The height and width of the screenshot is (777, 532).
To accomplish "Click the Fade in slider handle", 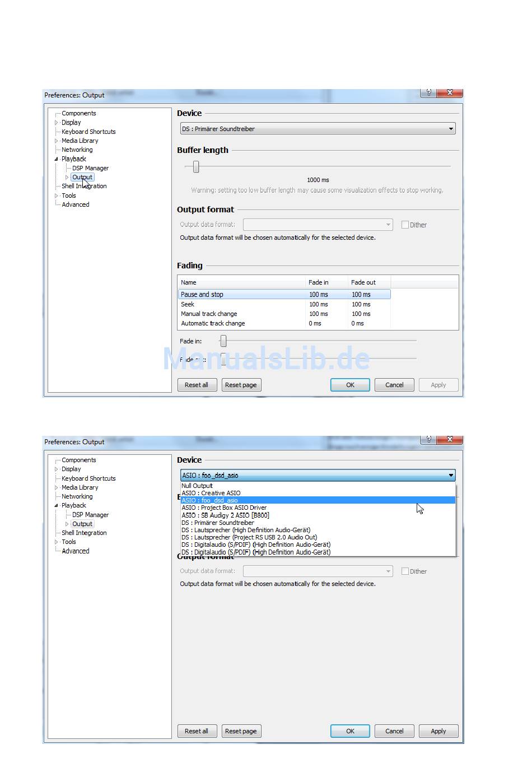I will [x=223, y=341].
